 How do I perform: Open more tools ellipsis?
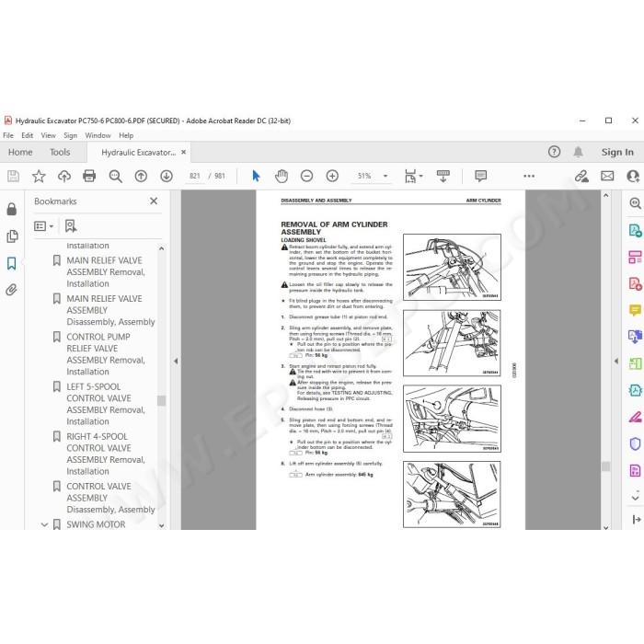tap(529, 177)
